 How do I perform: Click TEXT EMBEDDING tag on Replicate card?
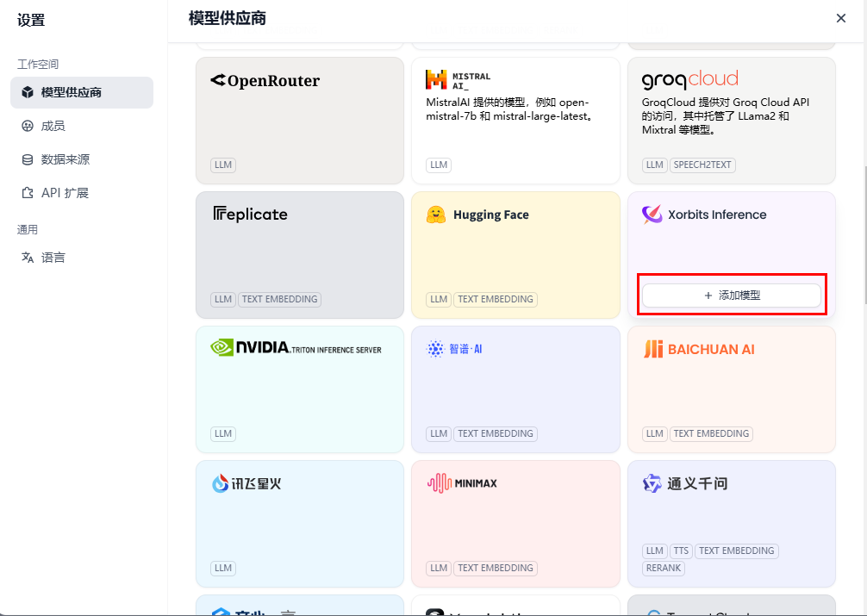(x=280, y=299)
